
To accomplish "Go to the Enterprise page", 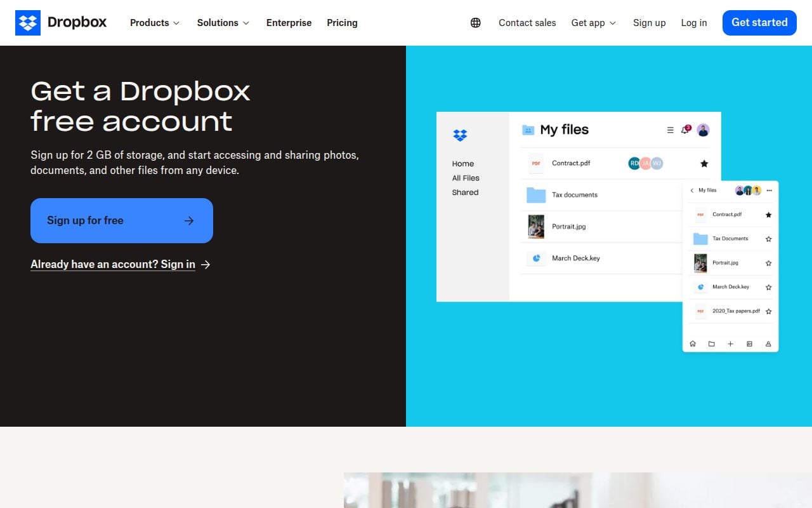I will tap(289, 23).
